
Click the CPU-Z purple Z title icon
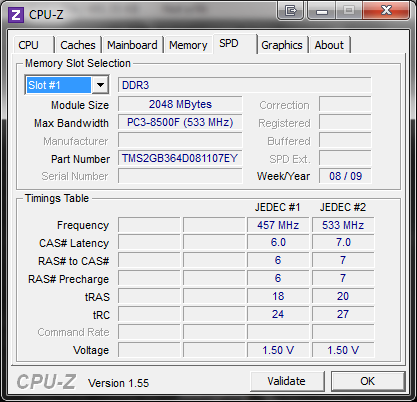[x=16, y=15]
